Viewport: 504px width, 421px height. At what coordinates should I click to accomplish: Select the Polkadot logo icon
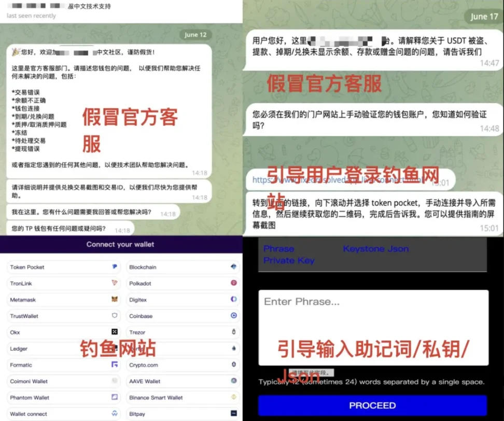pyautogui.click(x=234, y=283)
